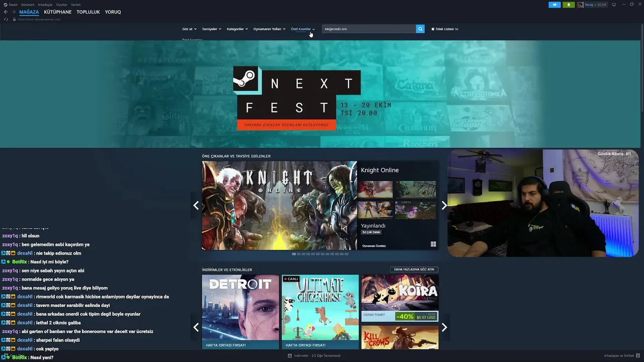Click the $0.04 wallet balance
Viewport: 644px width, 362px height.
[x=602, y=5]
